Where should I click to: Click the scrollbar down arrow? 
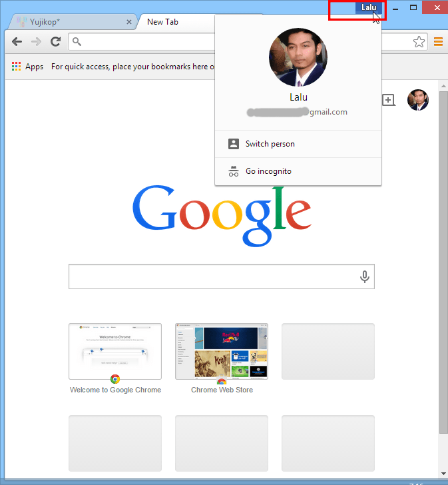coord(443,474)
